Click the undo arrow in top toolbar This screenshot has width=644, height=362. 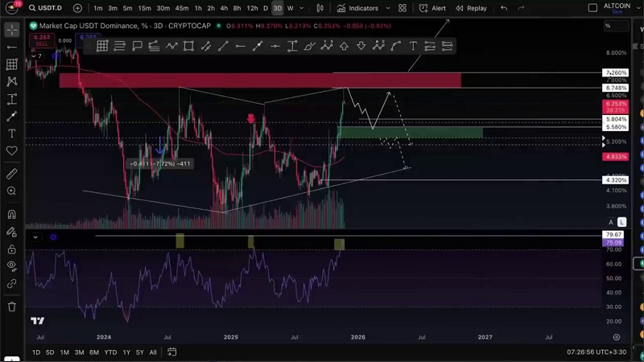click(504, 8)
